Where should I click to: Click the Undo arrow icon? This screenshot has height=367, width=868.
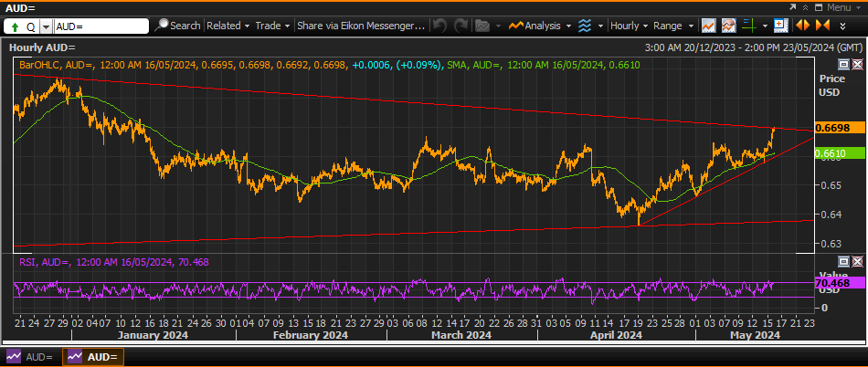439,26
